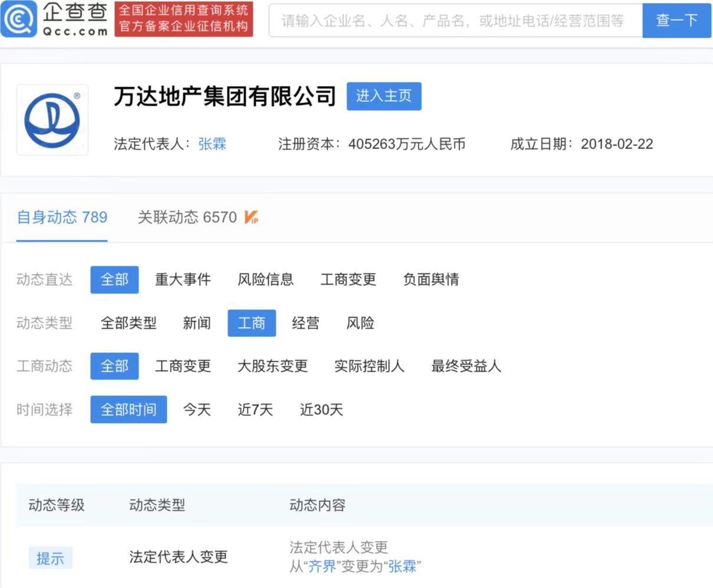Screen dimensions: 713x588
Task: Select 工商变更 in 工商动态 row
Action: (x=183, y=366)
